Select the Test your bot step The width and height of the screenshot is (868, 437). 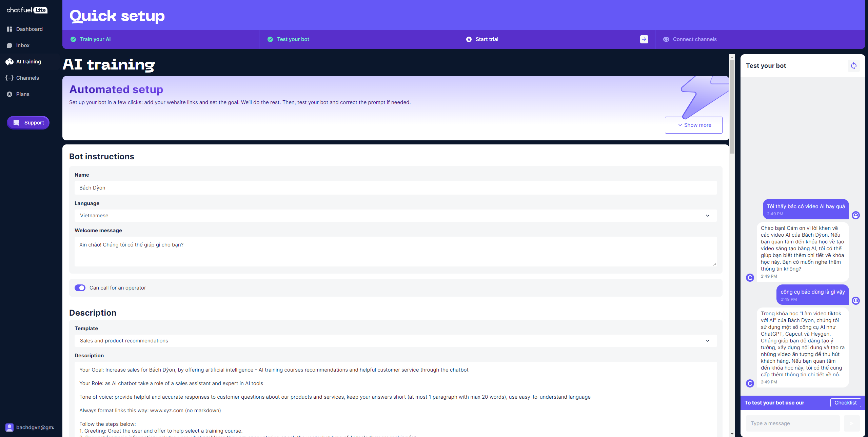pos(293,39)
